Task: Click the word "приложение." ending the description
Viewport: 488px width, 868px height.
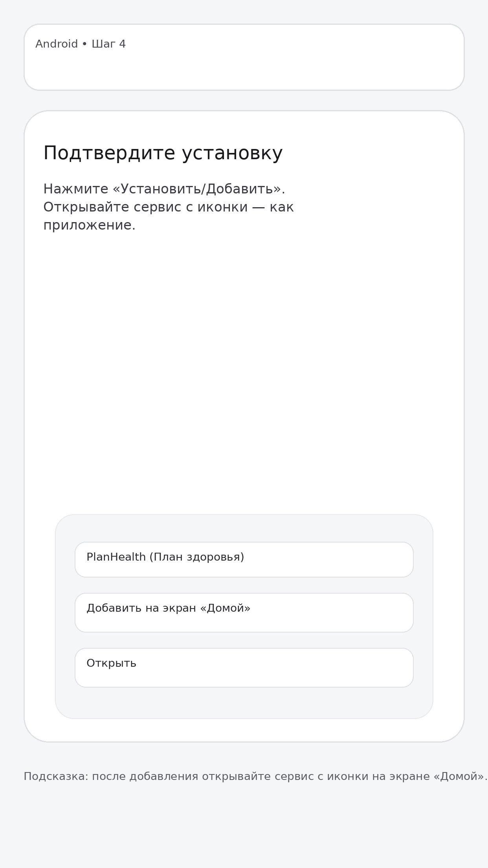Action: tap(89, 225)
